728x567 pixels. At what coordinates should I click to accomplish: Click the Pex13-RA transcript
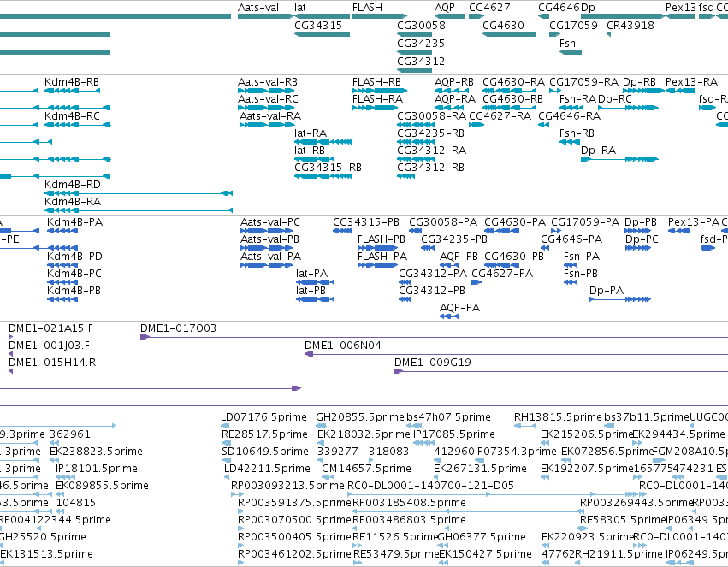pos(680,91)
